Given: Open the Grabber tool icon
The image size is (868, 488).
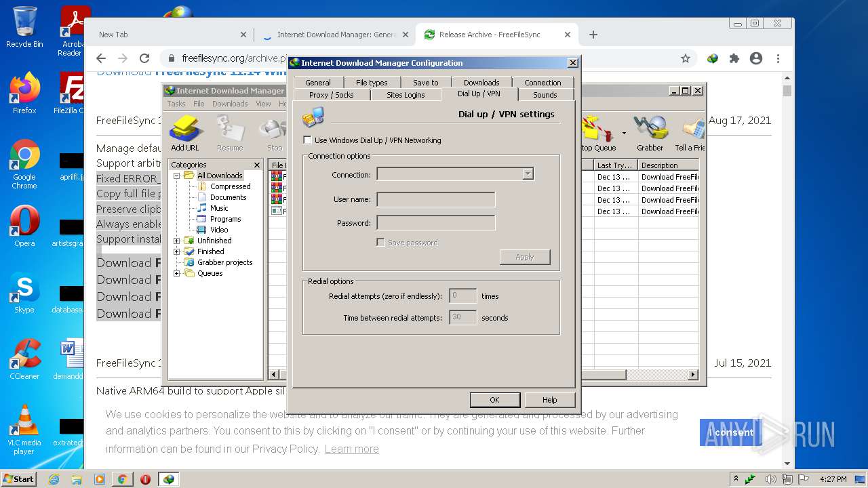Looking at the screenshot, I should pyautogui.click(x=650, y=134).
